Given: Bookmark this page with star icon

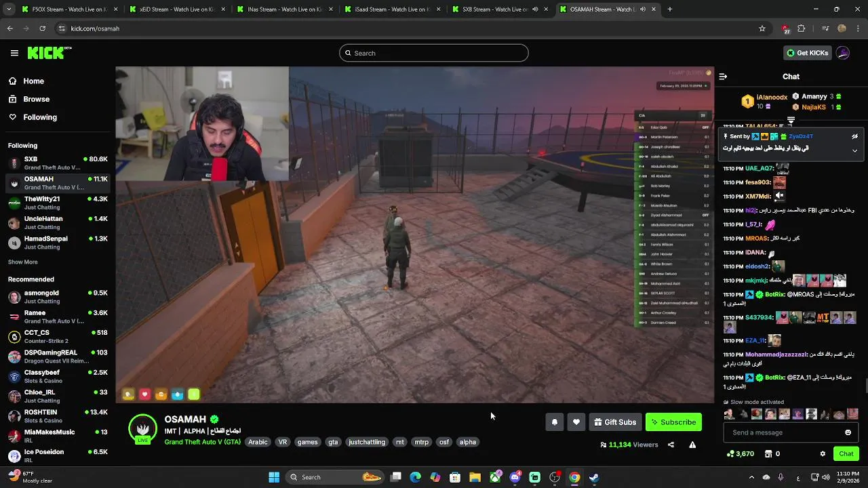Looking at the screenshot, I should point(762,28).
